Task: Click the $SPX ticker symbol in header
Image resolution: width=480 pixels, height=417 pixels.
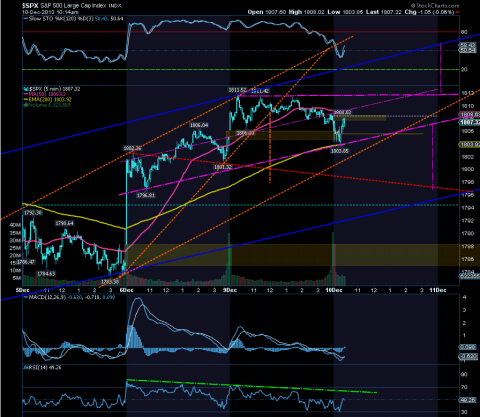Action: coord(30,6)
